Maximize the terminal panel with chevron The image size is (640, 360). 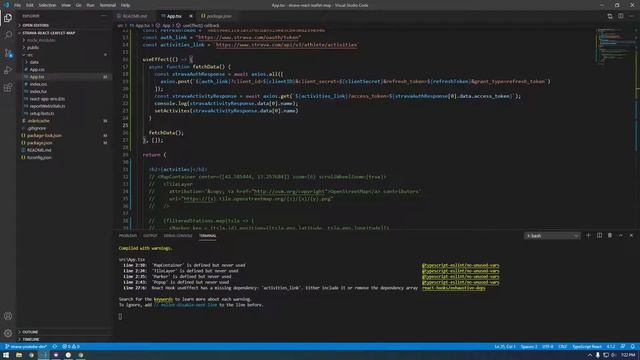pyautogui.click(x=620, y=236)
